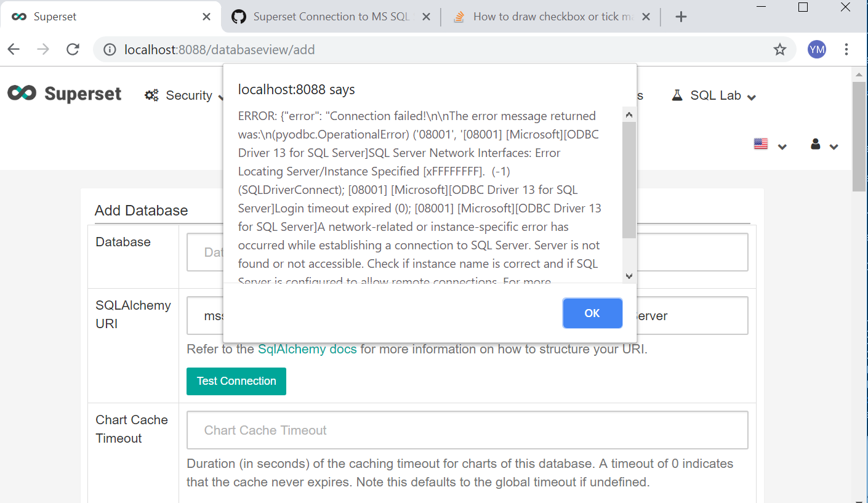
Task: Open Chrome's three-dot menu
Action: click(846, 49)
